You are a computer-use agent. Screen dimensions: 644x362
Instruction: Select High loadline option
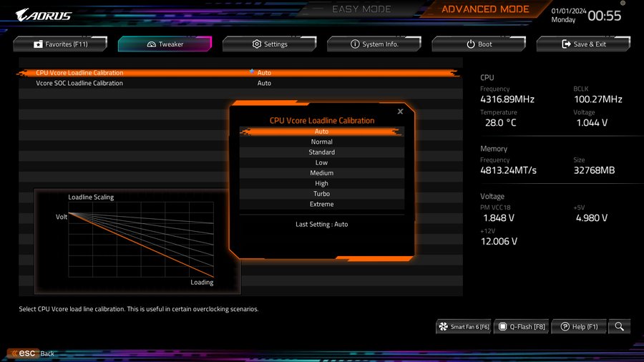point(321,183)
